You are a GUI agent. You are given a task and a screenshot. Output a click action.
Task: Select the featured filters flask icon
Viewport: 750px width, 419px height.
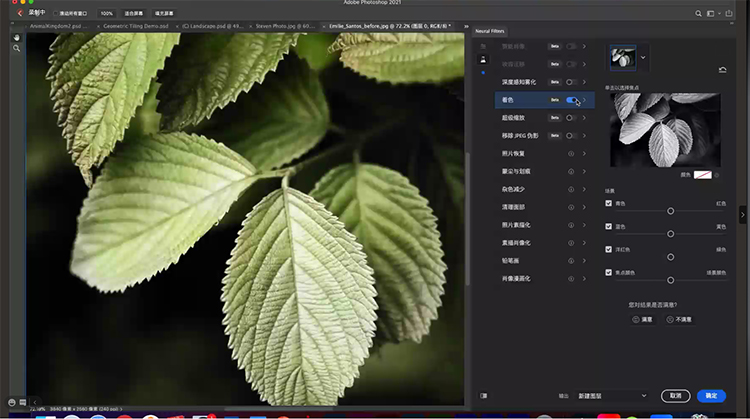click(483, 59)
